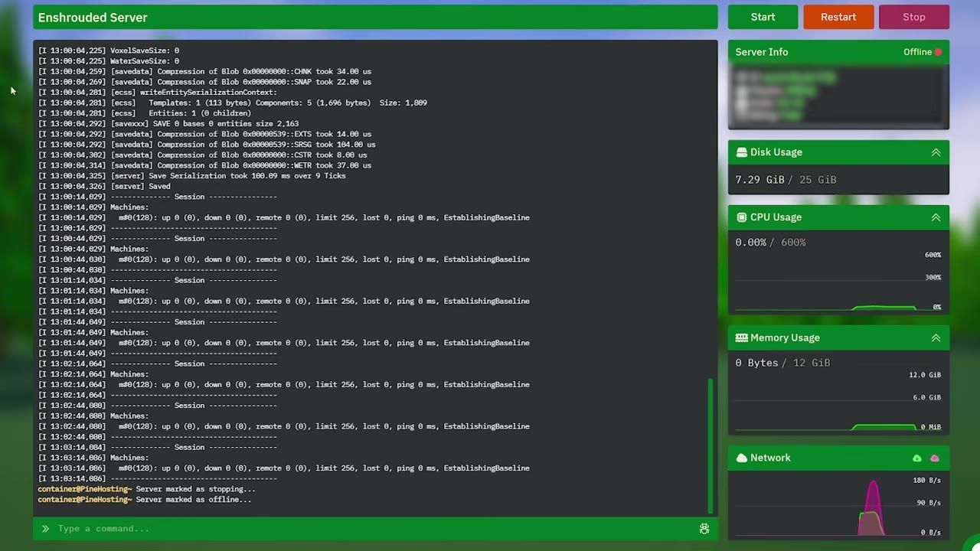The height and width of the screenshot is (551, 980).
Task: Click the 'Network' panel title
Action: pyautogui.click(x=770, y=458)
